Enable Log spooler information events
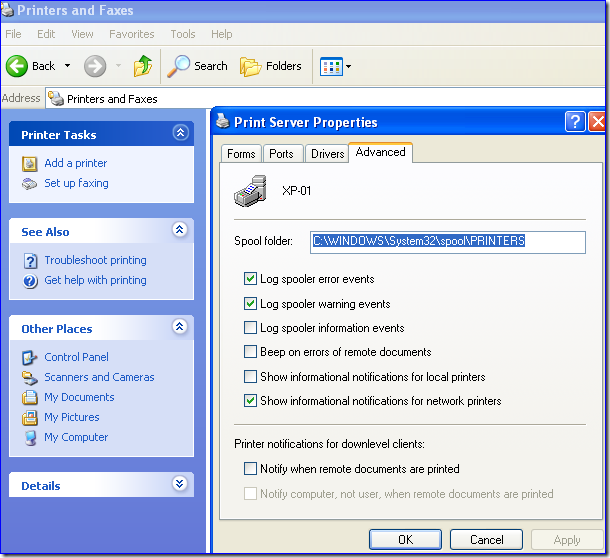 (250, 328)
